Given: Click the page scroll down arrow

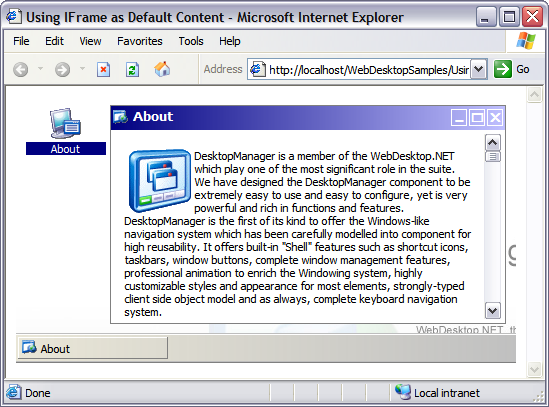Looking at the screenshot, I should coord(535,370).
